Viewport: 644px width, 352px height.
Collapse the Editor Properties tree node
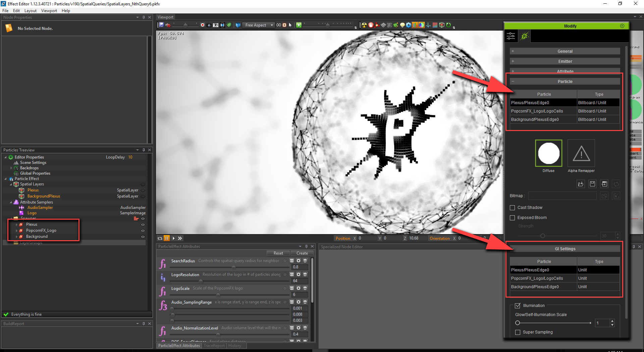coord(5,157)
